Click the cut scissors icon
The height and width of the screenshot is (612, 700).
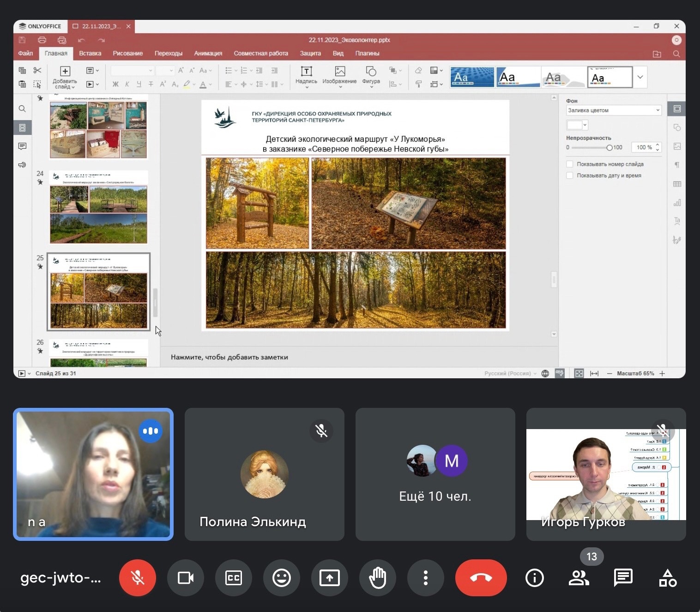37,70
